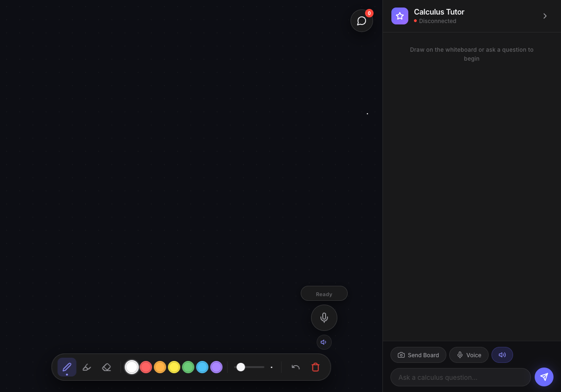Image resolution: width=561 pixels, height=392 pixels.
Task: Disable audio output in the chat panel
Action: point(502,355)
